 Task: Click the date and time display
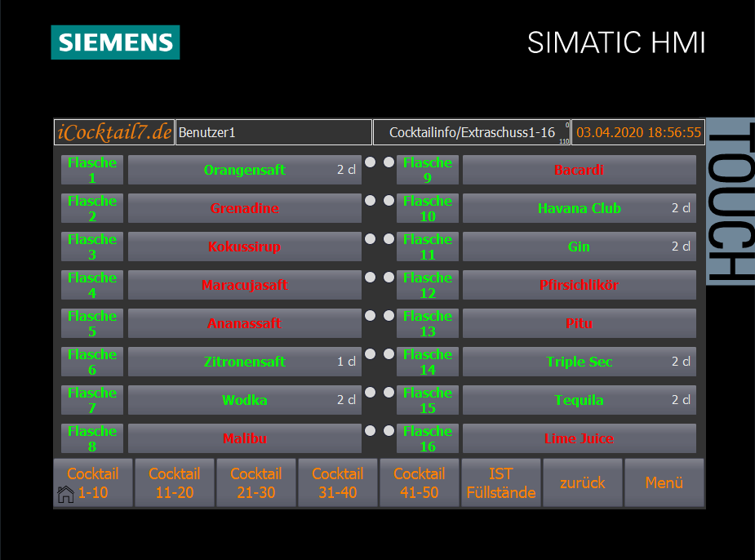click(x=637, y=132)
